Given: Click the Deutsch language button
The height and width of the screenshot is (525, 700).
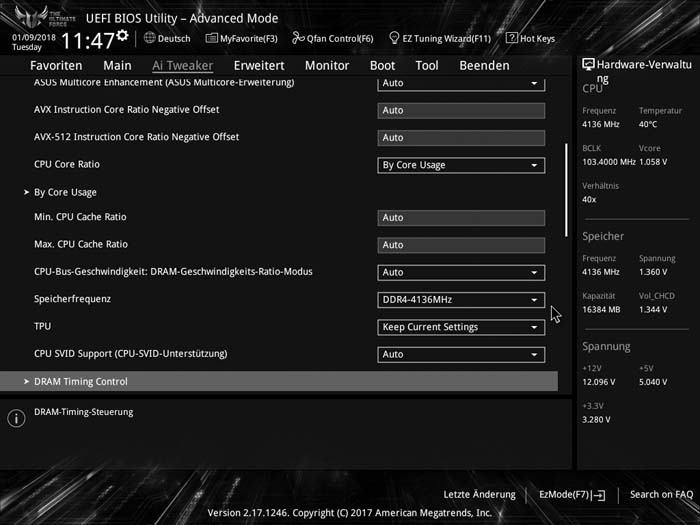Looking at the screenshot, I should 167,38.
